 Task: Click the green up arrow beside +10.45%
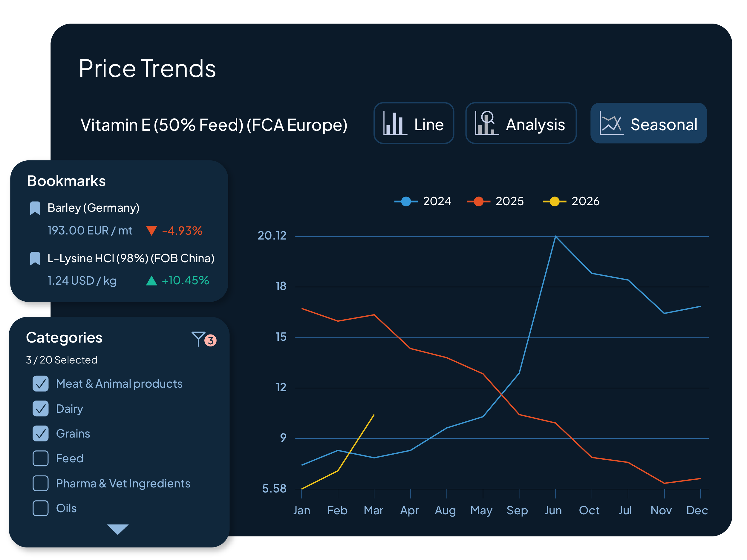pyautogui.click(x=151, y=281)
